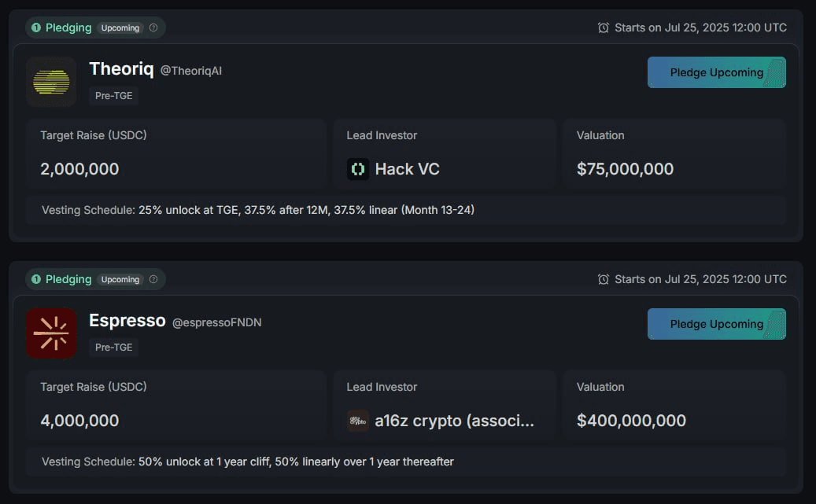The height and width of the screenshot is (504, 816).
Task: Click the $75,000,000 valuation figure
Action: point(625,169)
